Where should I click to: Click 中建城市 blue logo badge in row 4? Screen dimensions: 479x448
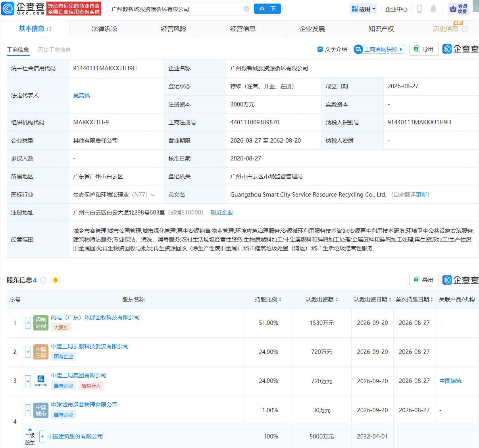coord(41,410)
